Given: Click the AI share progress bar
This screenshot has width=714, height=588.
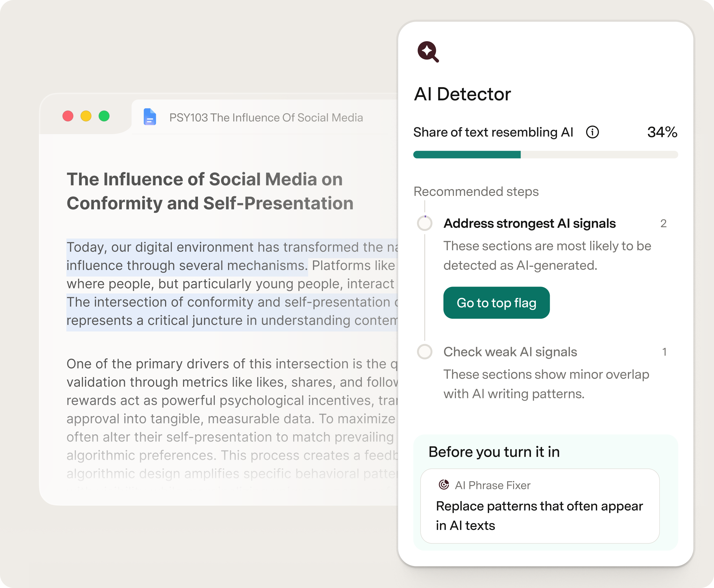Looking at the screenshot, I should (x=546, y=154).
